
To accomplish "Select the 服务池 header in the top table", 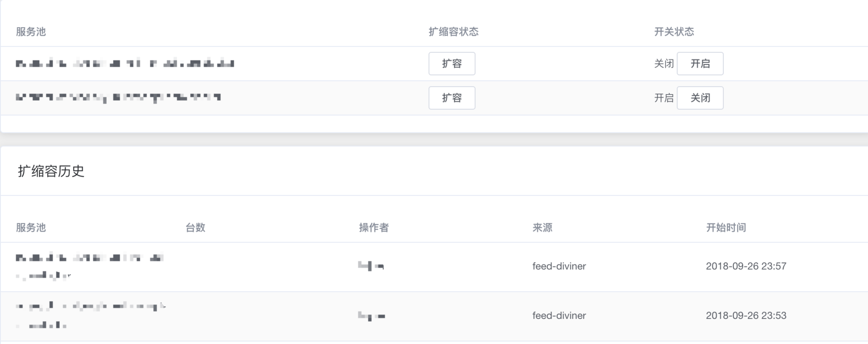I will pyautogui.click(x=31, y=32).
